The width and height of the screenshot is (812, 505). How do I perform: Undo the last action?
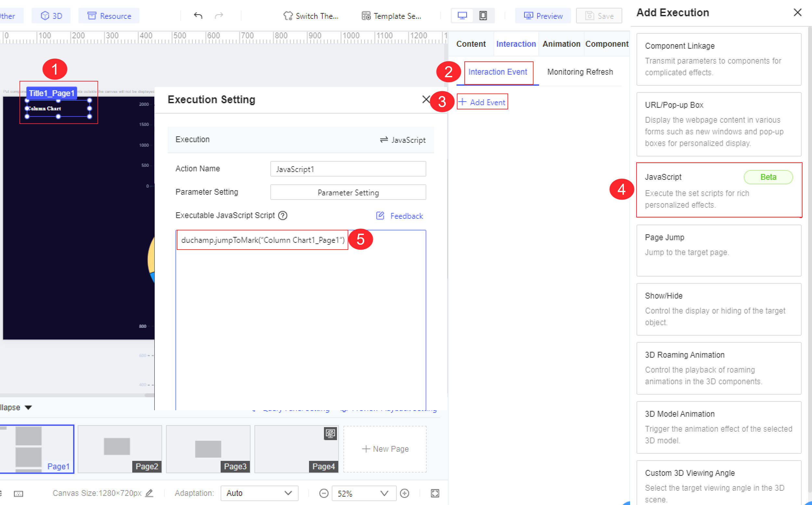pyautogui.click(x=198, y=15)
